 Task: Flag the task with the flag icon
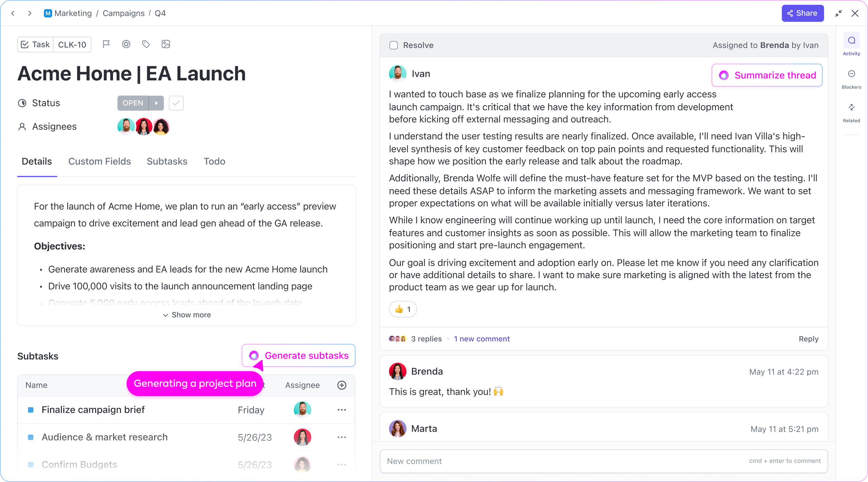click(x=106, y=44)
